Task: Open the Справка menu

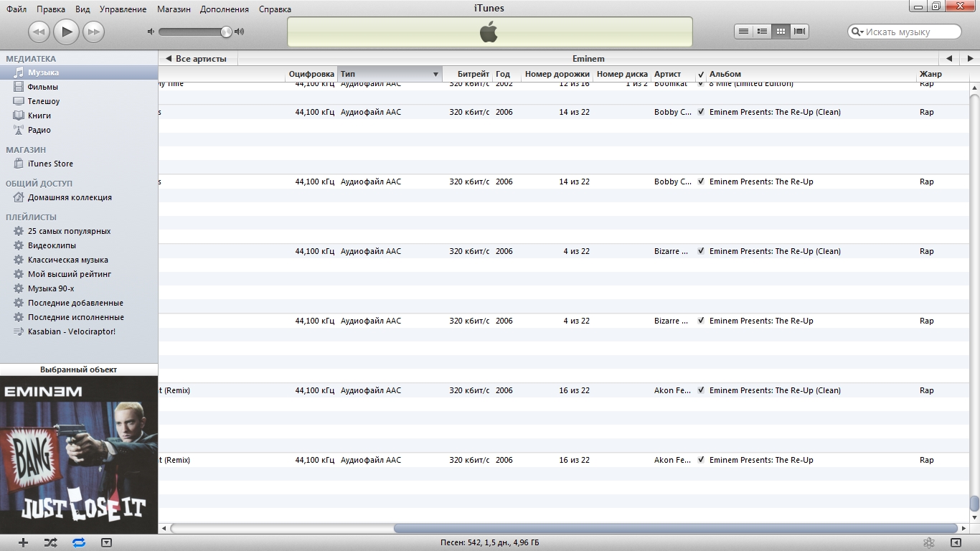Action: click(274, 9)
